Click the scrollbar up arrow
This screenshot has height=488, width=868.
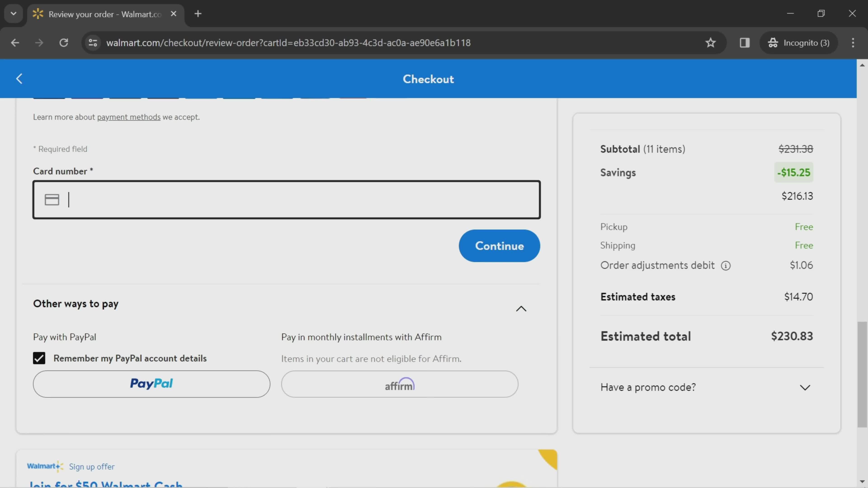(x=862, y=65)
